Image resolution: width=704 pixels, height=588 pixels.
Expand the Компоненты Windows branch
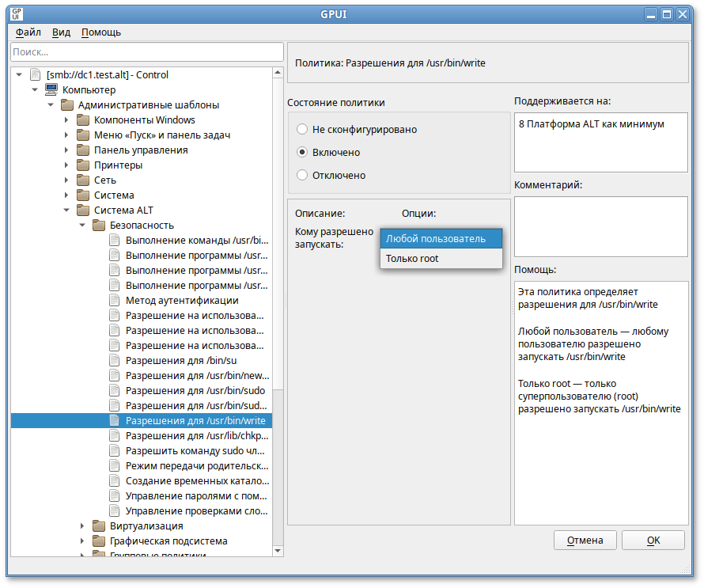tap(67, 119)
